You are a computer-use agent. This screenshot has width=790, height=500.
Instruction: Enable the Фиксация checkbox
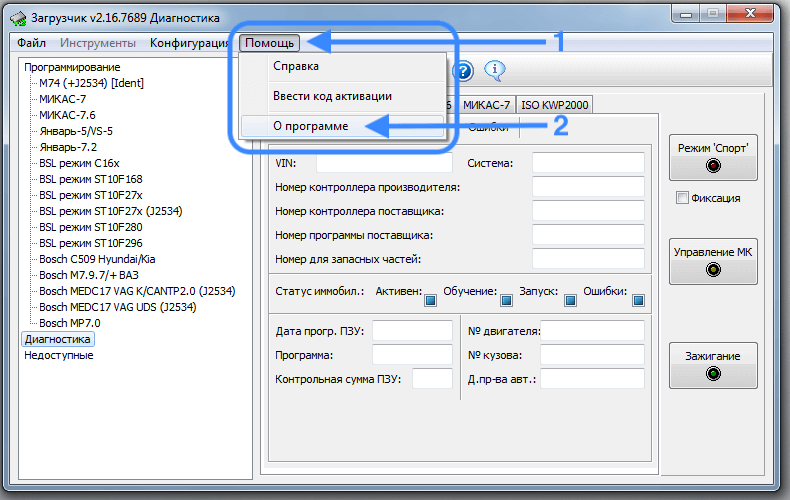(682, 198)
